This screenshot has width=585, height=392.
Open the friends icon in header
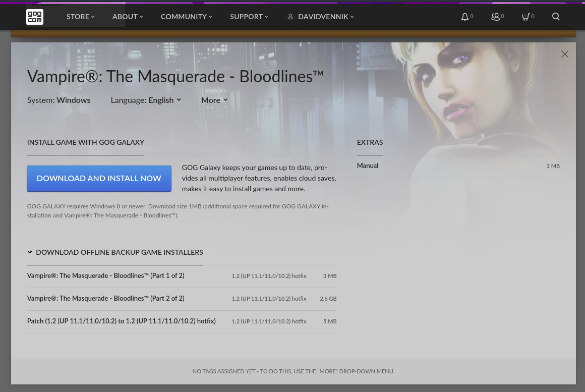[495, 17]
